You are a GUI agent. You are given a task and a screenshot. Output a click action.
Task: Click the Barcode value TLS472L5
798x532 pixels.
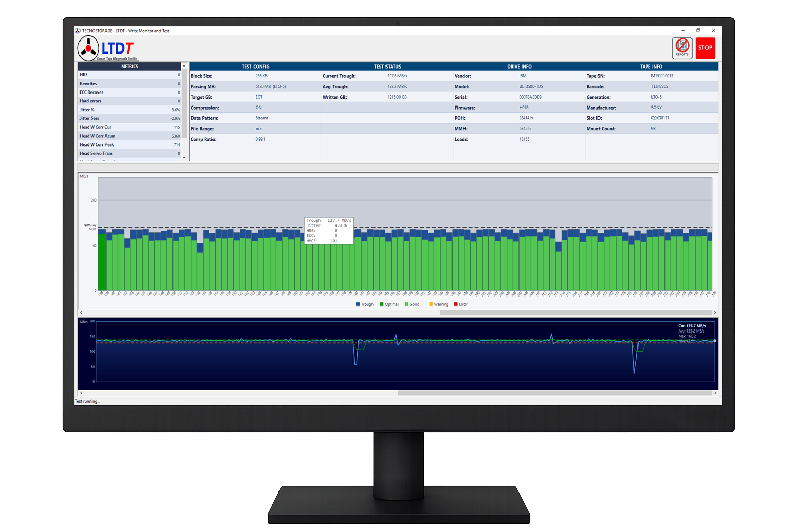pyautogui.click(x=659, y=87)
